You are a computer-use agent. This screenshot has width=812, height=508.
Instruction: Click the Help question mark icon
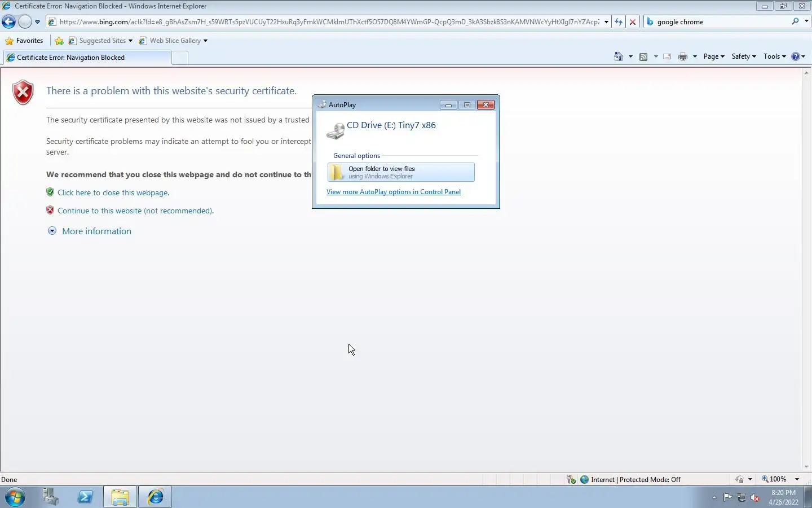click(796, 56)
